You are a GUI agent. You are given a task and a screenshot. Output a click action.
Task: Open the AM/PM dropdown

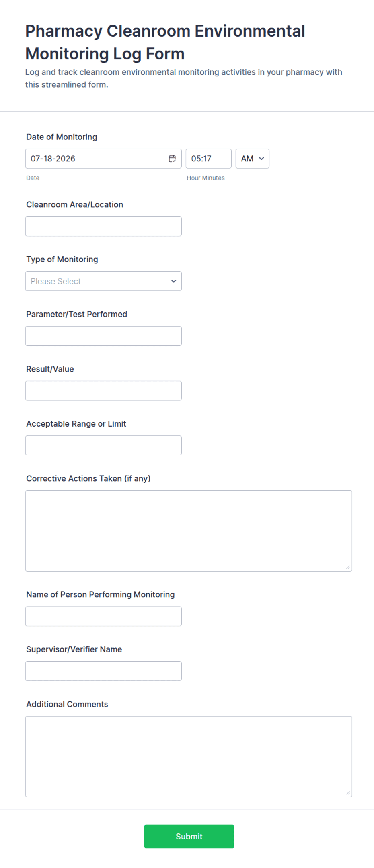[x=252, y=159]
